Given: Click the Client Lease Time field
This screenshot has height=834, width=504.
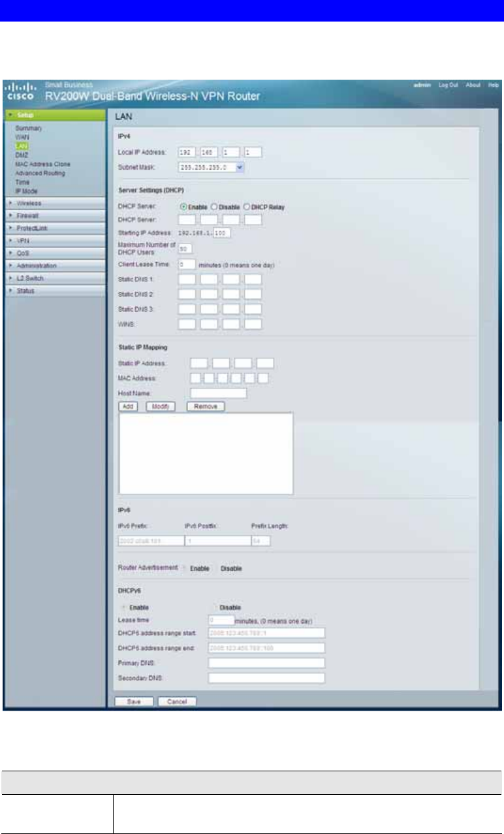Looking at the screenshot, I should [186, 265].
